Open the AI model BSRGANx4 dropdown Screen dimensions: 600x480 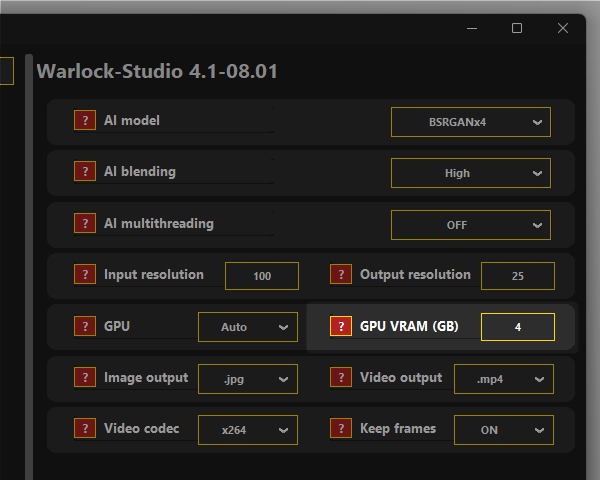(x=471, y=122)
